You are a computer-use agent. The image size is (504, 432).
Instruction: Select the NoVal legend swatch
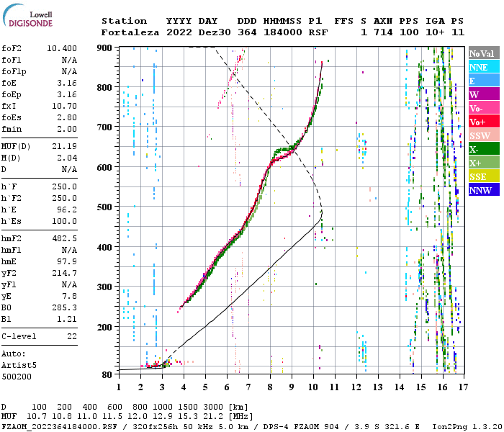484,53
